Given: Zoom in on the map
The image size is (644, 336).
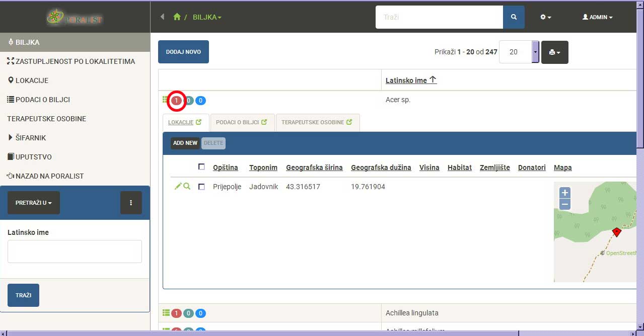Looking at the screenshot, I should click(x=565, y=193).
